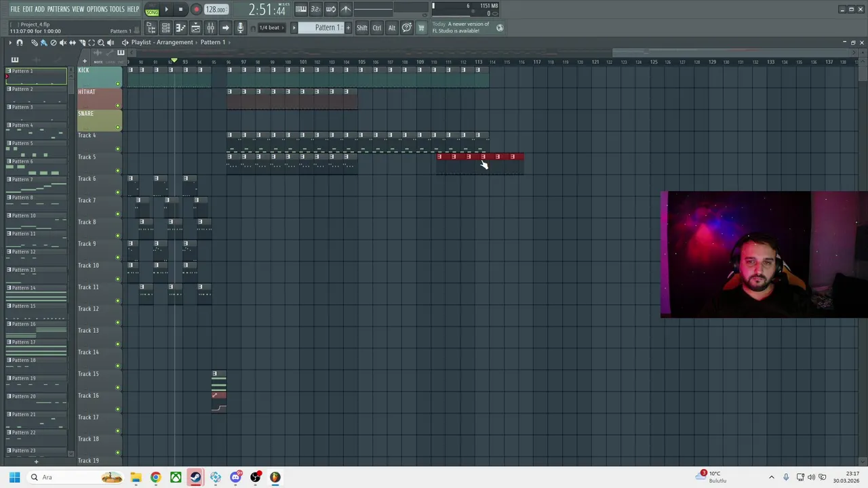Viewport: 868px width, 488px height.
Task: Click the right-arrow icon in main toolbar
Action: 225,28
